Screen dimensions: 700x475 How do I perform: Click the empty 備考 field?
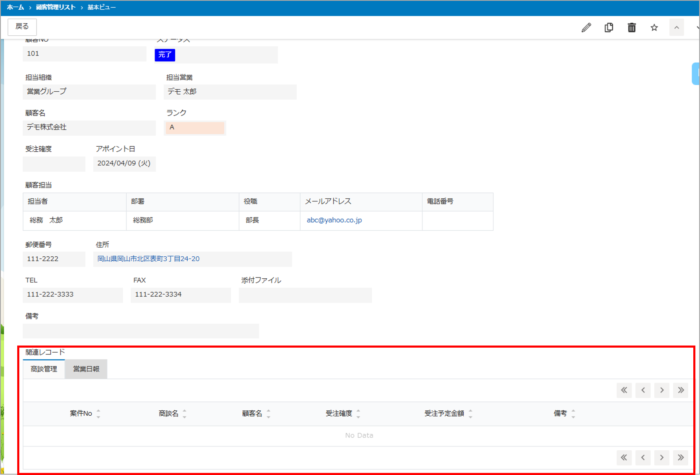tap(141, 331)
